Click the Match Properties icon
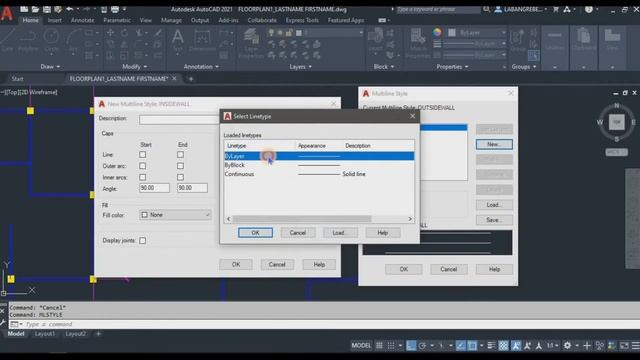Image resolution: width=640 pixels, height=360 pixels. point(418,43)
